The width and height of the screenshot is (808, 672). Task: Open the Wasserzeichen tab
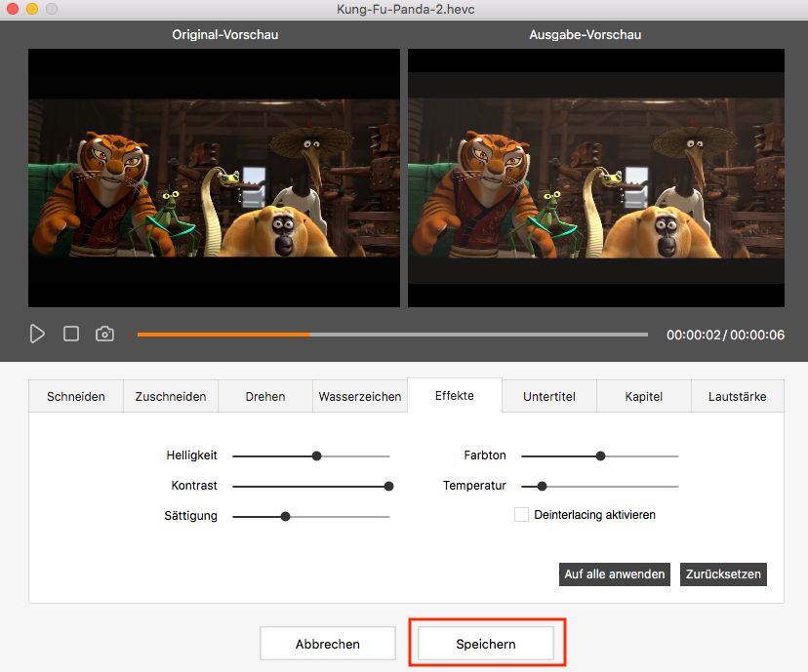coord(360,397)
